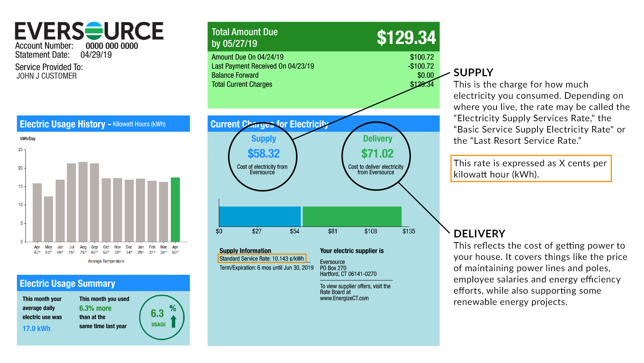Click the $0.00 balance forward amount

[x=426, y=75]
